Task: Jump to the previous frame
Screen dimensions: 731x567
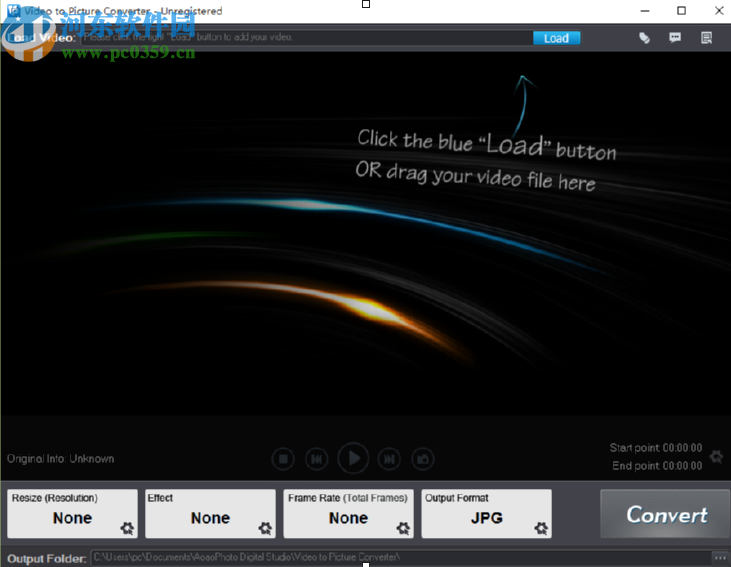Action: (x=317, y=459)
